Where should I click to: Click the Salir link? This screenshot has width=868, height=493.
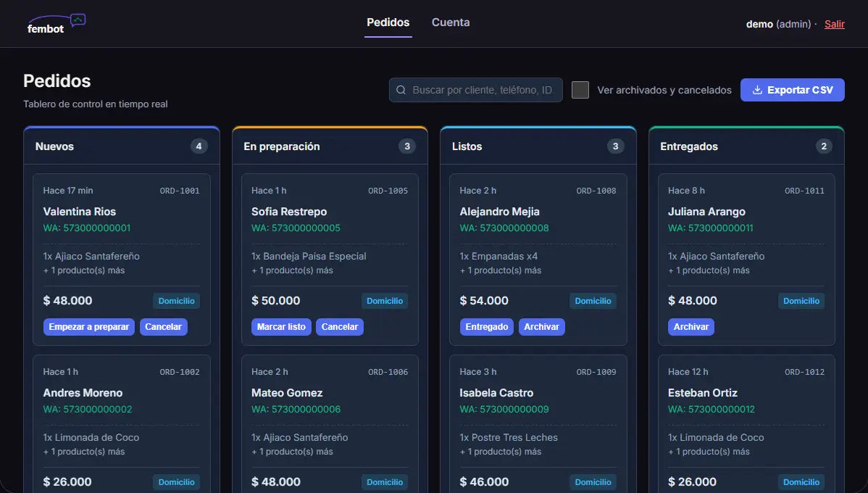[x=834, y=24]
